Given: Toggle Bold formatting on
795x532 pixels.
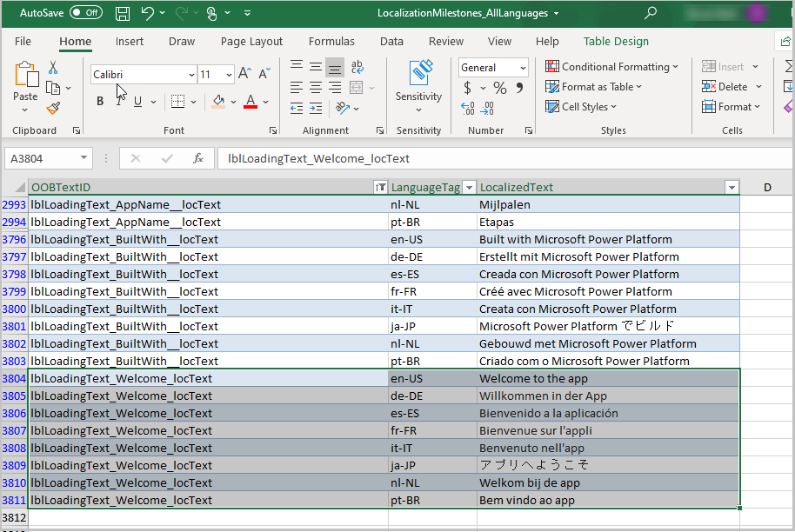Looking at the screenshot, I should 99,102.
